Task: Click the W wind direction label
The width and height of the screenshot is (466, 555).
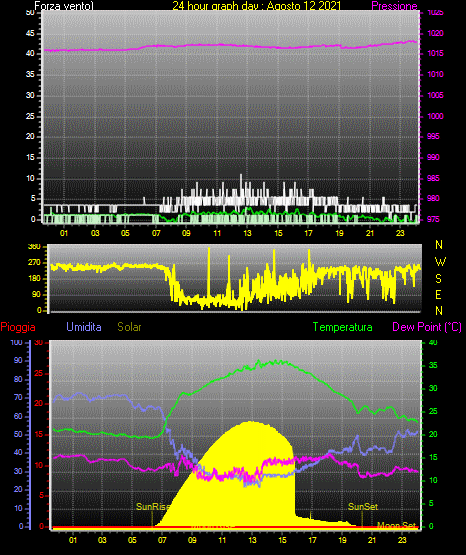Action: pyautogui.click(x=440, y=262)
